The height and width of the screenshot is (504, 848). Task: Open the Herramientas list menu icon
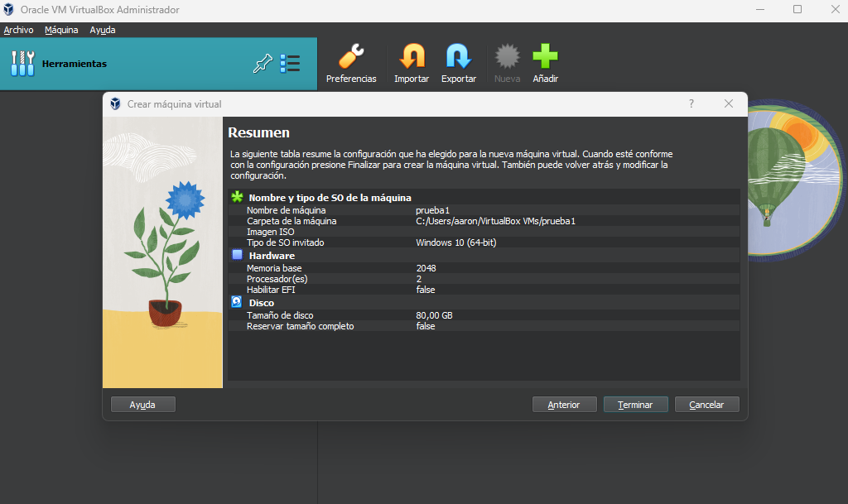290,64
